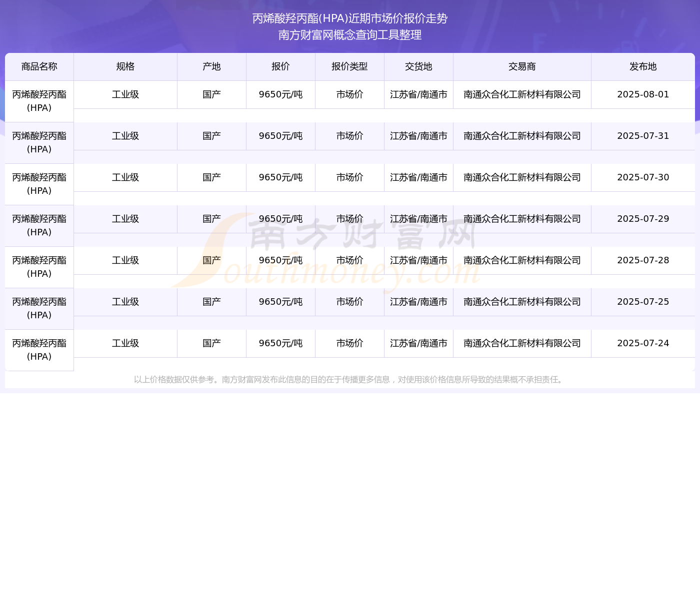Click 南通众合化工新材料有限公司 in the 2025-08-01 row
Screen dimensions: 700x602
522,94
